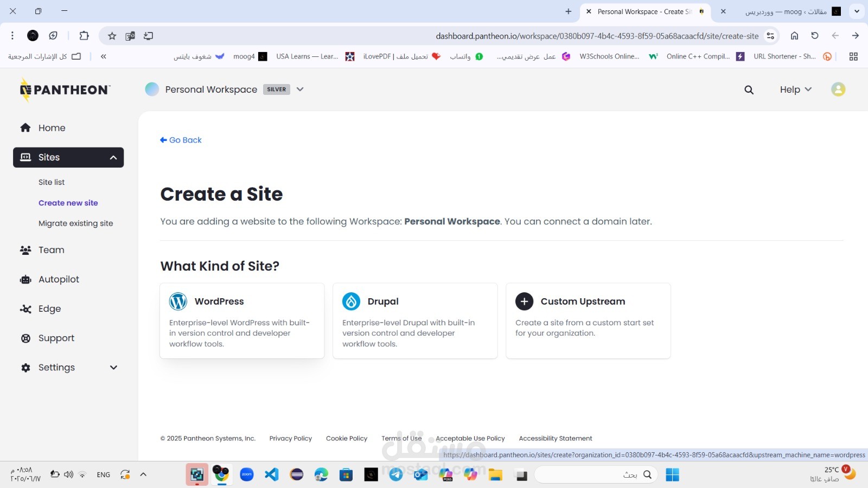Open Migrate existing site

point(76,223)
